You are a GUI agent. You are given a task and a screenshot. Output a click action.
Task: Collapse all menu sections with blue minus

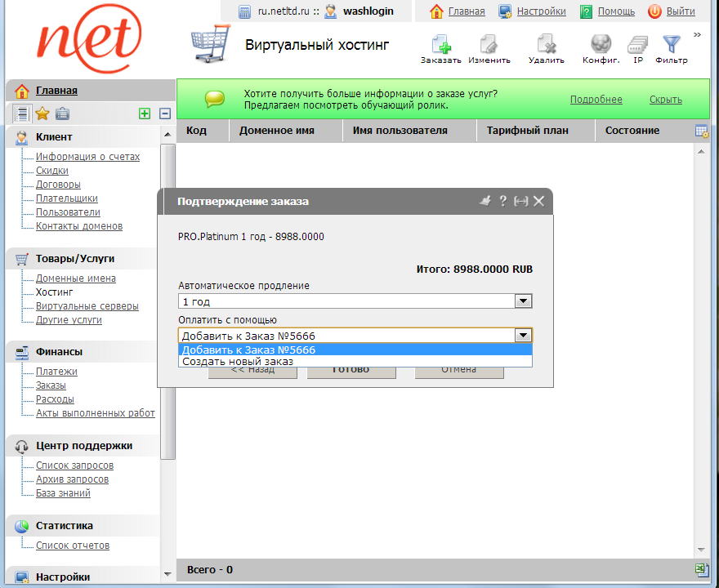point(164,114)
